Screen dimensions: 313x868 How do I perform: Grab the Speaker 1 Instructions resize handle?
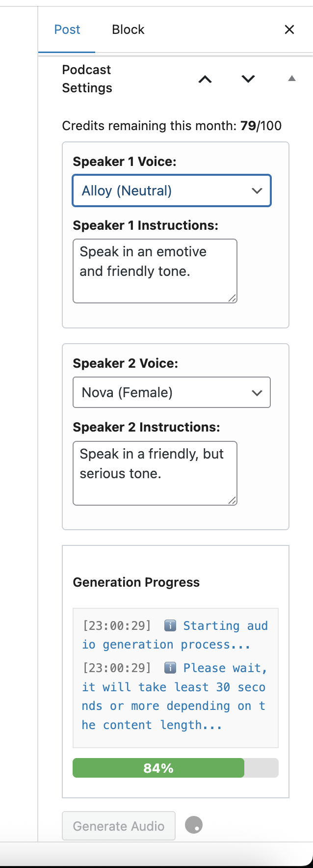click(233, 298)
